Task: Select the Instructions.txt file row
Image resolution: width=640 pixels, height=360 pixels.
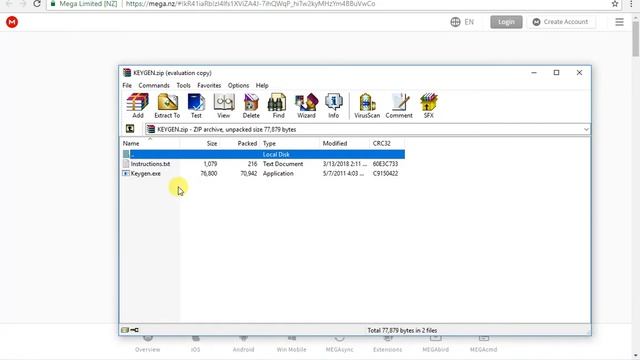Action: (263, 164)
